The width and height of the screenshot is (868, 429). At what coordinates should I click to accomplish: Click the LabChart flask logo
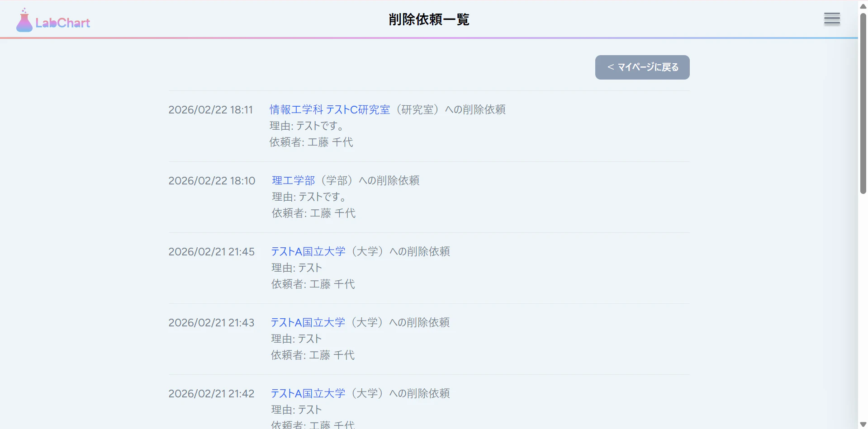53,20
